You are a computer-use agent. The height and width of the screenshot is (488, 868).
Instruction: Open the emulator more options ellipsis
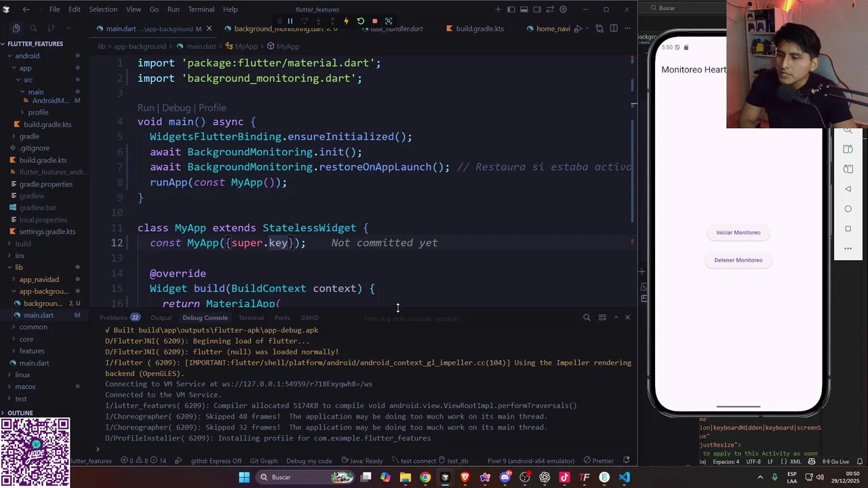(x=848, y=249)
